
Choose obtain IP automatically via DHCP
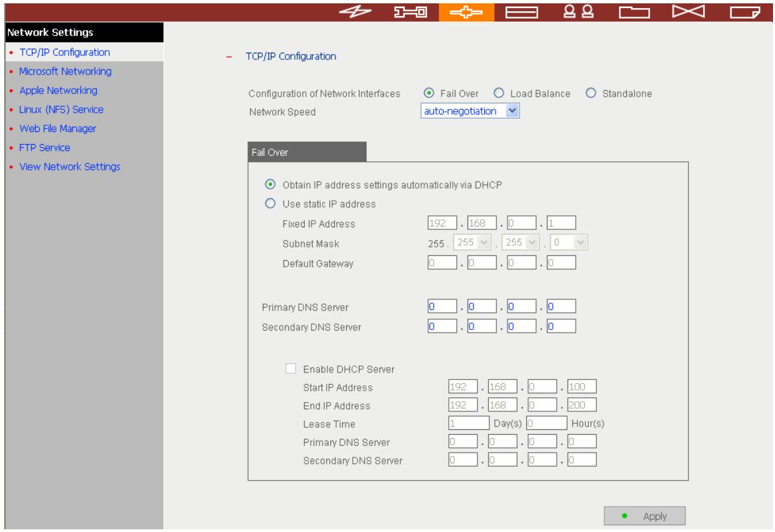click(x=270, y=184)
